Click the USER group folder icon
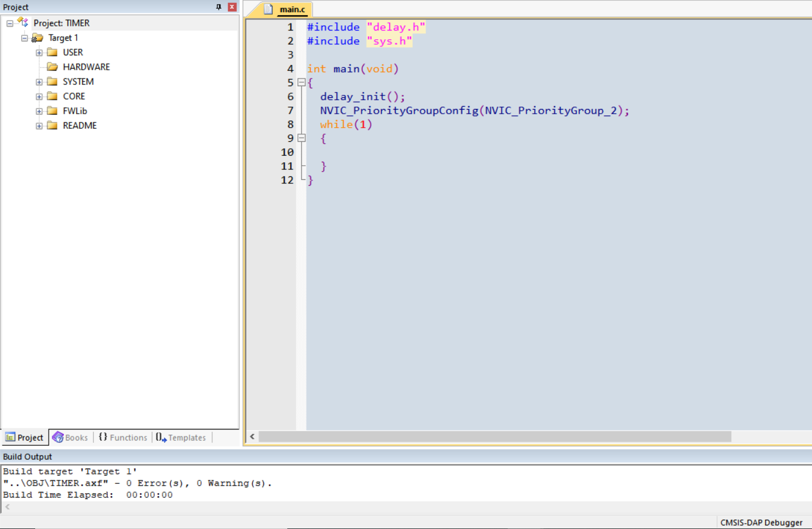Screen dimensions: 812x529 (x=52, y=52)
